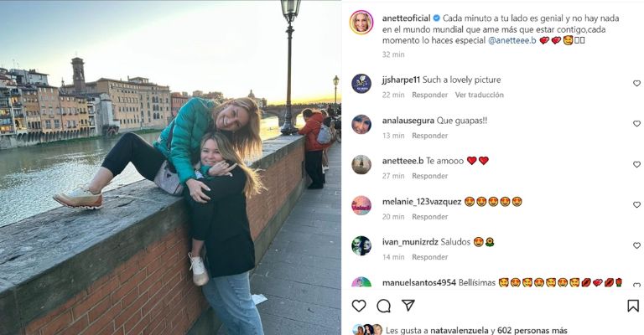Screen dimensions: 644x335
Task: Open jjsharpe11's profile picture
Action: (x=361, y=84)
